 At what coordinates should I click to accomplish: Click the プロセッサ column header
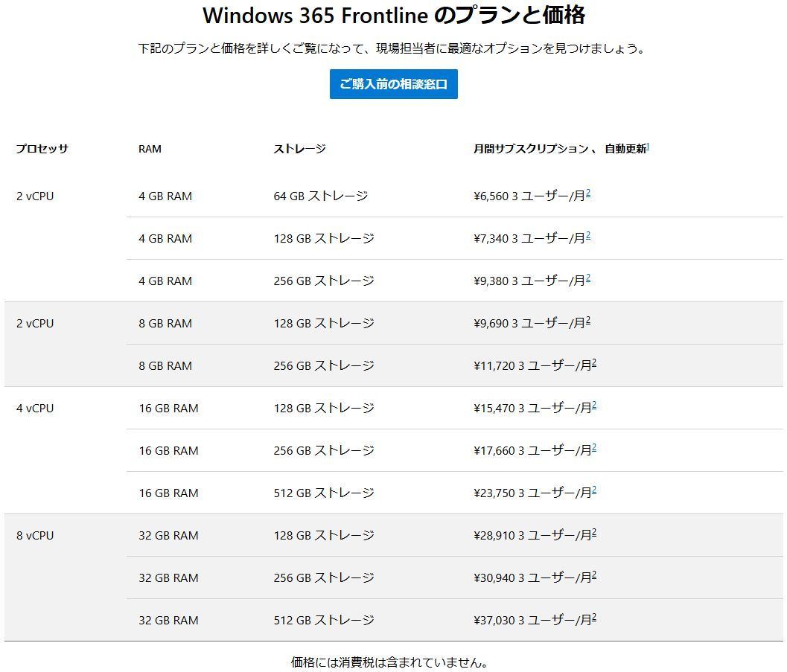point(42,149)
